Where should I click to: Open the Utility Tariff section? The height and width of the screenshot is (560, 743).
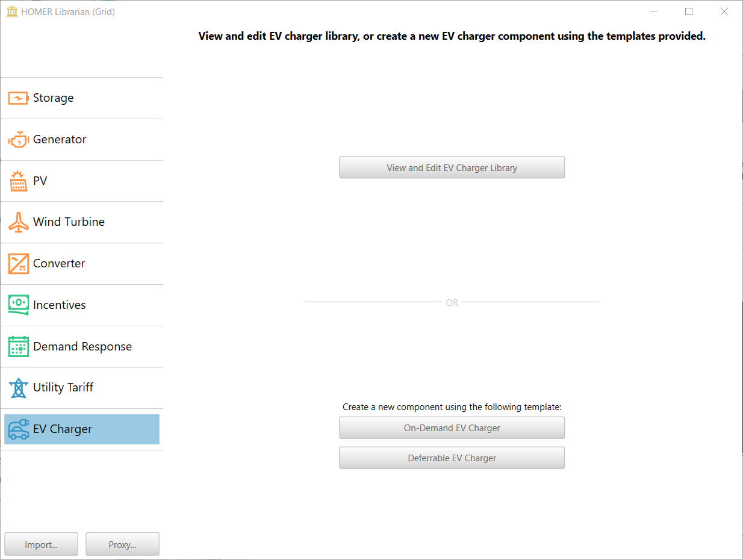[63, 388]
